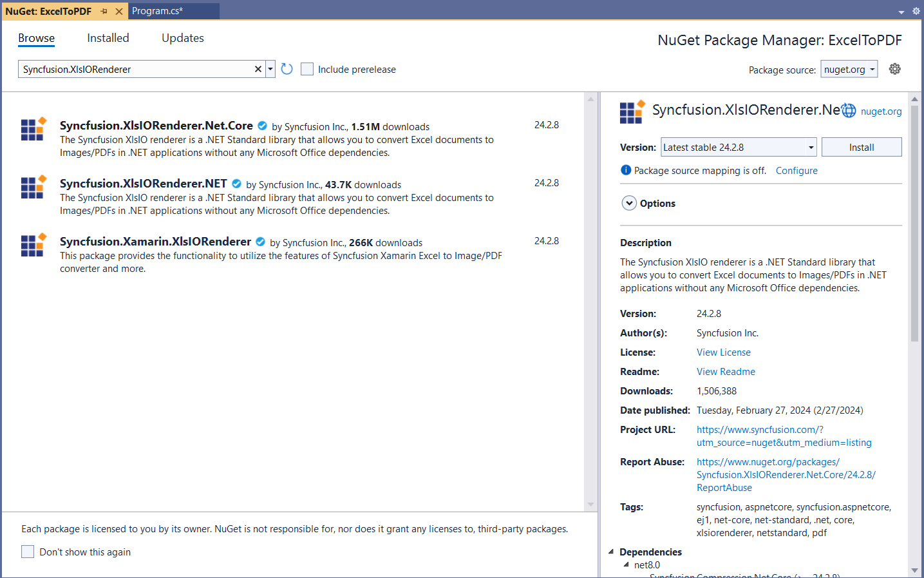Open NuGet settings gear icon
The width and height of the screenshot is (924, 578).
click(895, 69)
